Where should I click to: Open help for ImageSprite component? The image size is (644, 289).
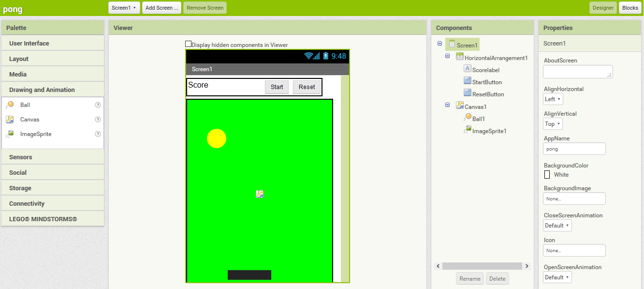click(98, 134)
